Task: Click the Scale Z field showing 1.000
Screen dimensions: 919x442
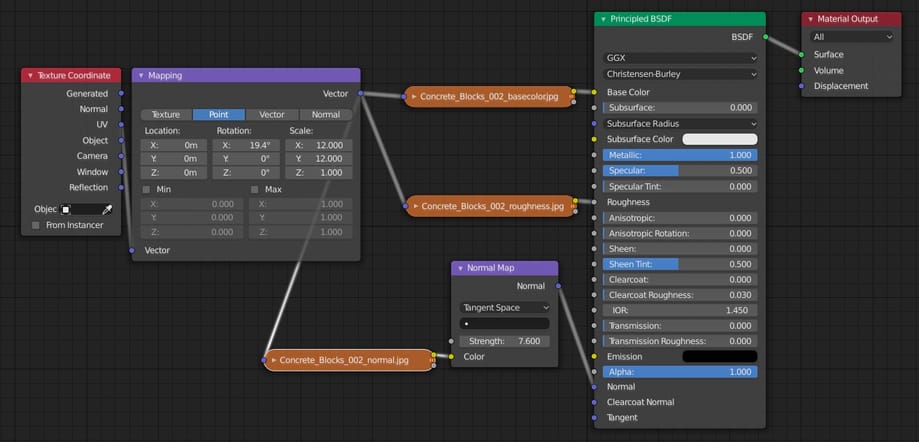Action: 318,173
